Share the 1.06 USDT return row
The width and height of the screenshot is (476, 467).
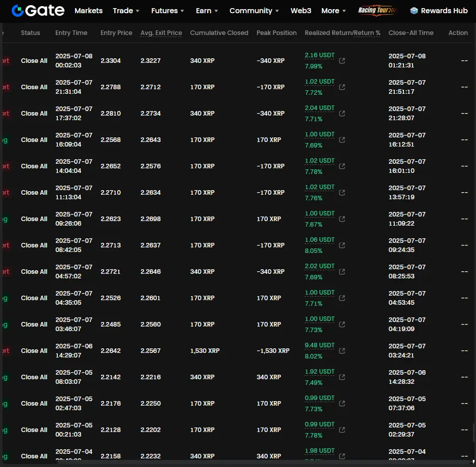[342, 245]
